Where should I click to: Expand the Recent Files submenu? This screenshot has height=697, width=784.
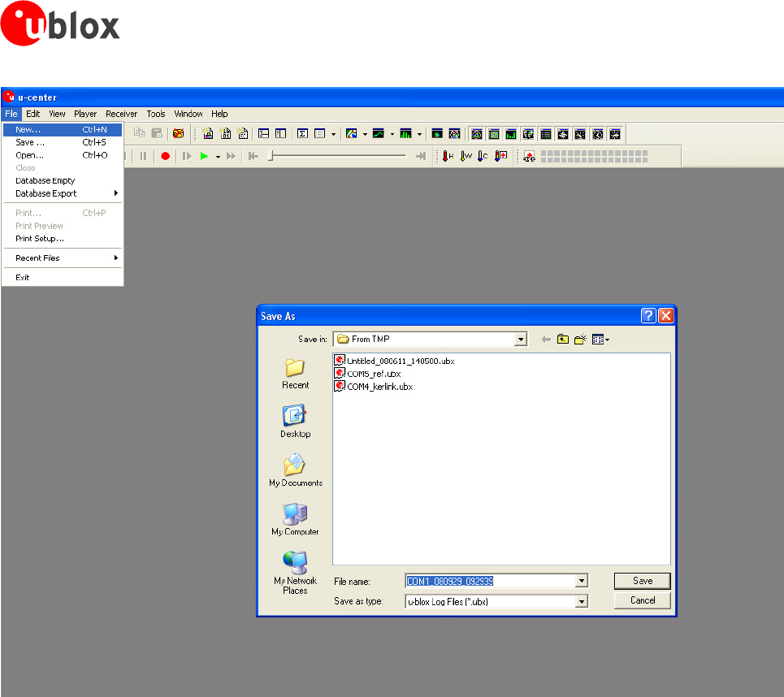coord(63,258)
